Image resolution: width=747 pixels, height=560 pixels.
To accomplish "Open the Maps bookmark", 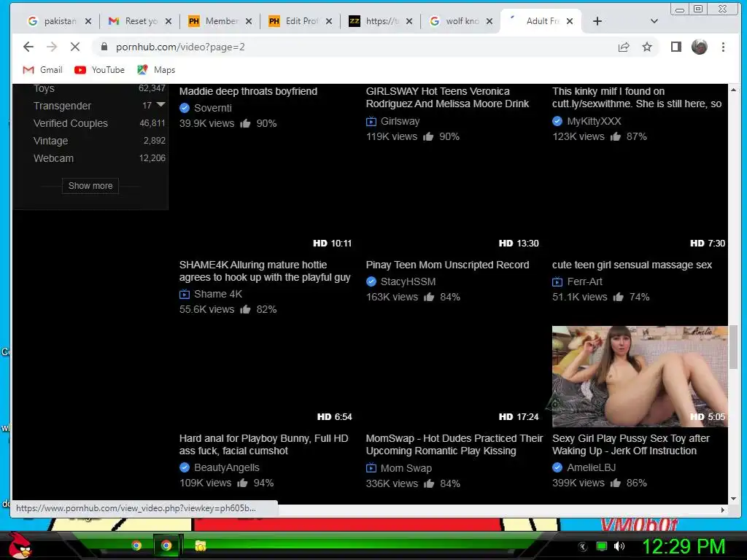I will 156,70.
